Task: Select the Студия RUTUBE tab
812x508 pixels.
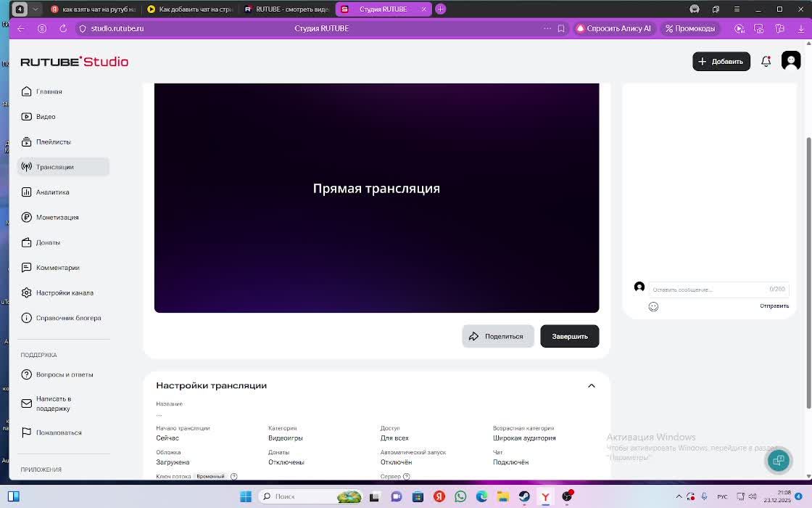Action: tap(384, 9)
